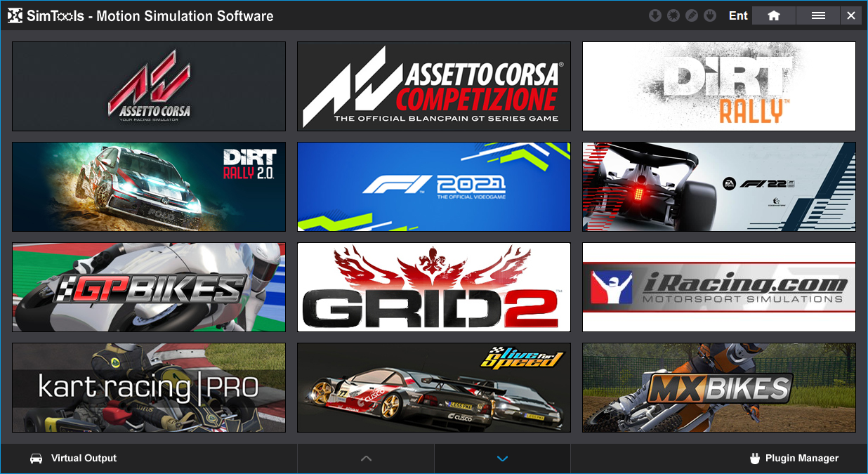
Task: Close the SimTools window
Action: coord(851,15)
